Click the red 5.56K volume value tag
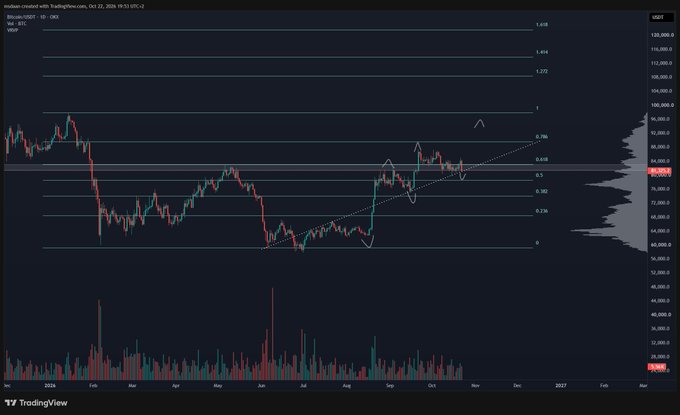 657,367
